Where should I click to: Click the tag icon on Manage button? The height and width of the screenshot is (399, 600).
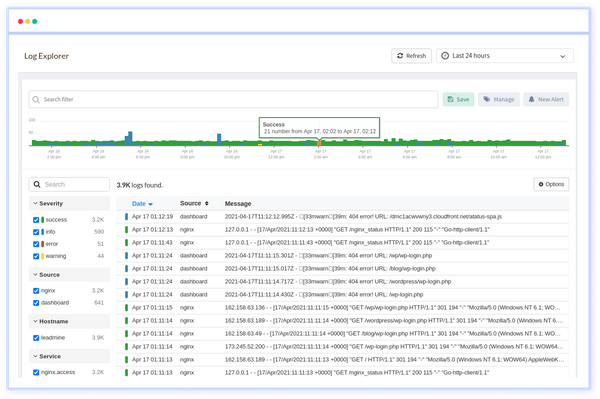click(x=486, y=99)
